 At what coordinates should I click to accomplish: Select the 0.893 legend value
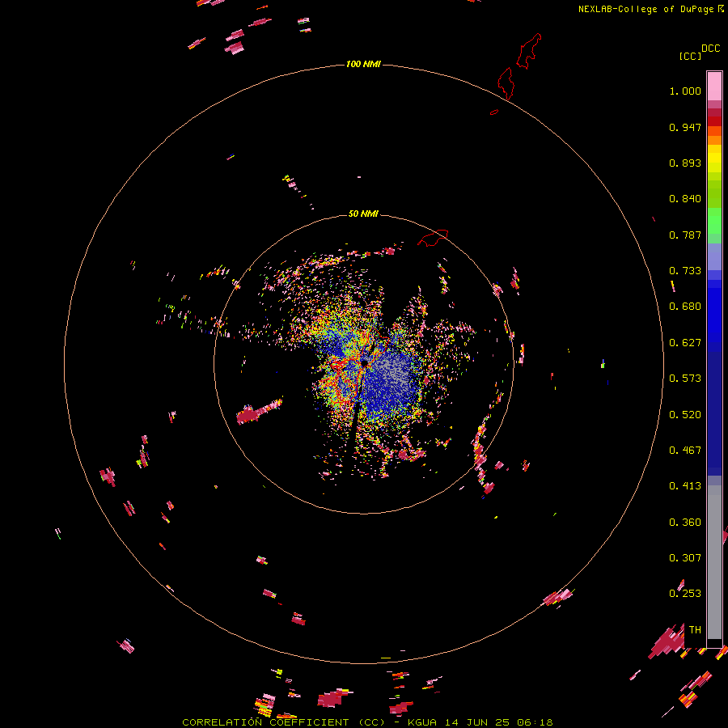pyautogui.click(x=685, y=163)
